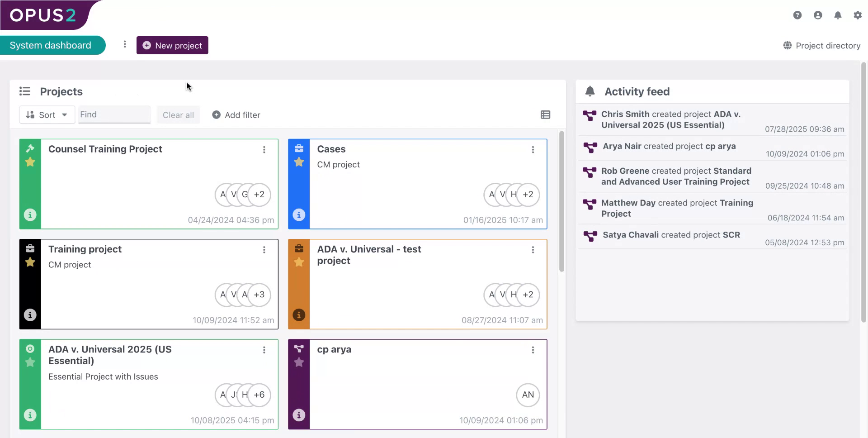Click info icon on Training project card
Image resolution: width=868 pixels, height=438 pixels.
tap(30, 315)
